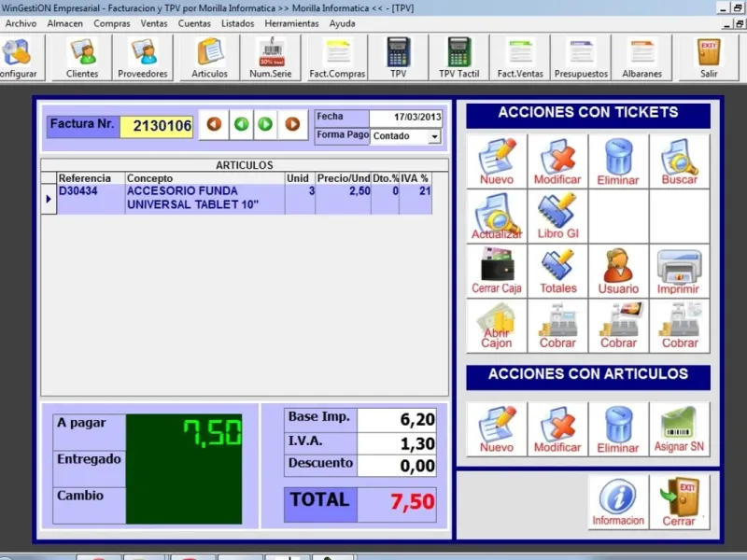
Task: Open the Informacion button
Action: (618, 502)
